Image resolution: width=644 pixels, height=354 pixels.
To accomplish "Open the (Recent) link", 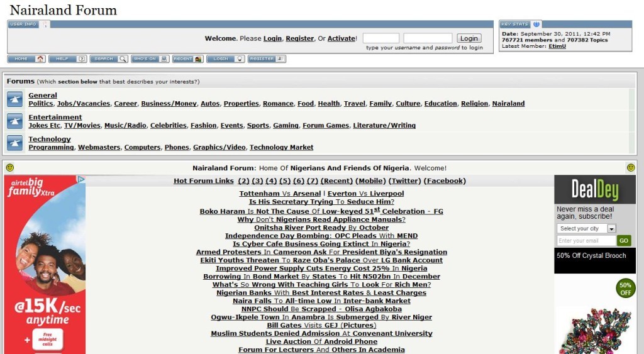I will click(x=337, y=180).
